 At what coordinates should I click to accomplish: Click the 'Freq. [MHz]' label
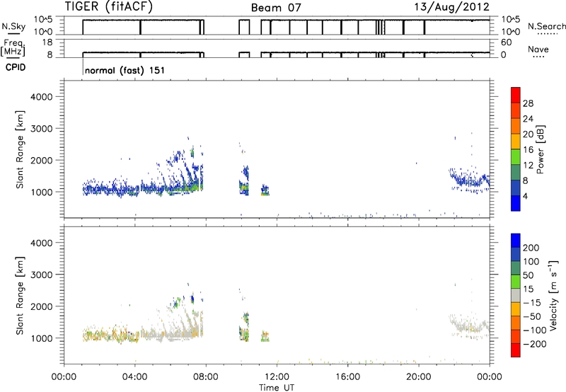[13, 47]
